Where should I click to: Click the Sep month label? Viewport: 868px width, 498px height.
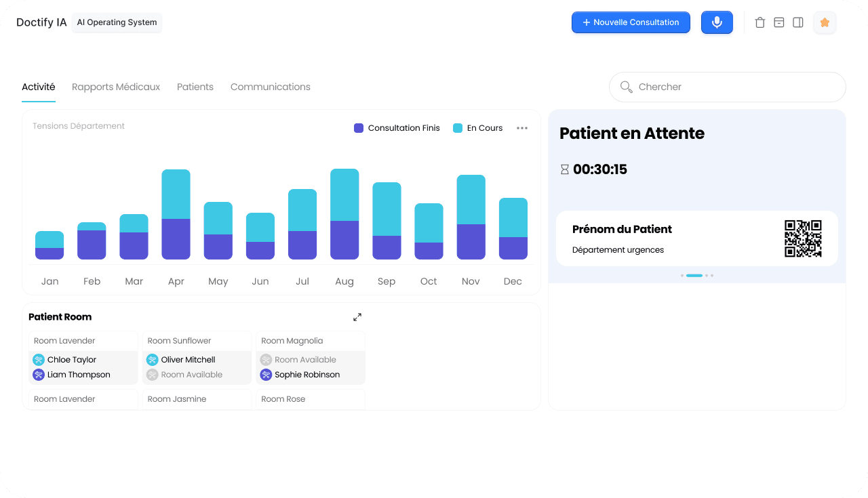pos(387,281)
